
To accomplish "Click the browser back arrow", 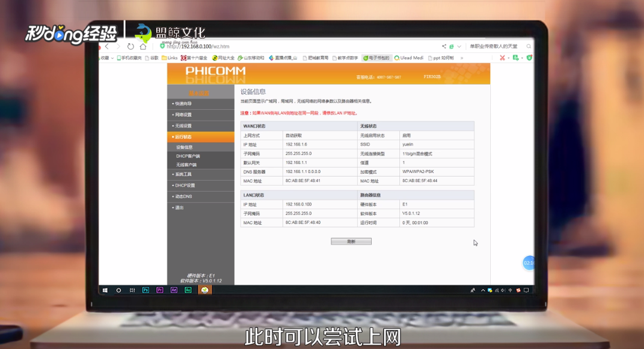I will point(107,46).
